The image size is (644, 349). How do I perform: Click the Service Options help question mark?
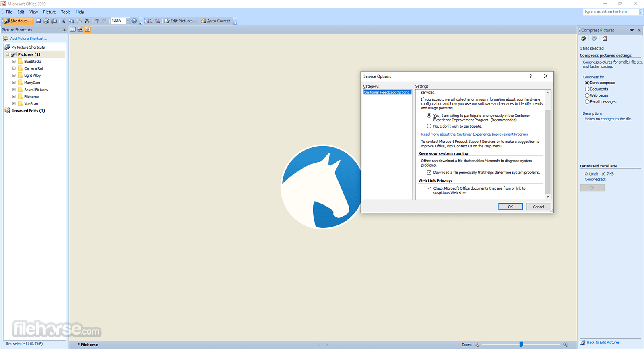tap(530, 76)
